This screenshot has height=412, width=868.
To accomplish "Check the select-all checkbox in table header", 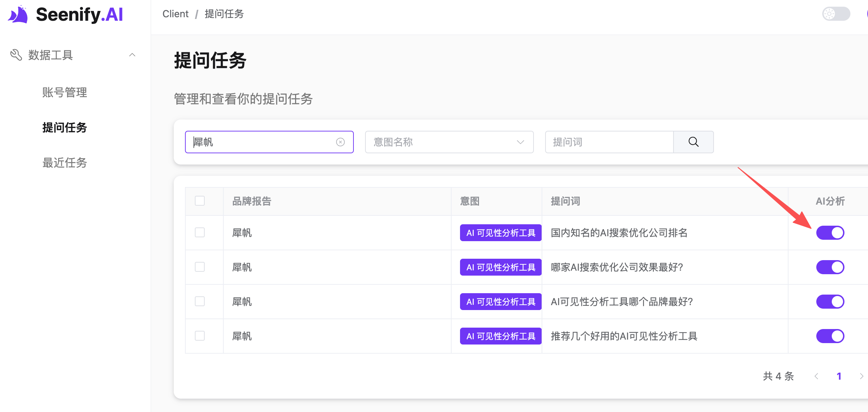I will click(x=200, y=201).
